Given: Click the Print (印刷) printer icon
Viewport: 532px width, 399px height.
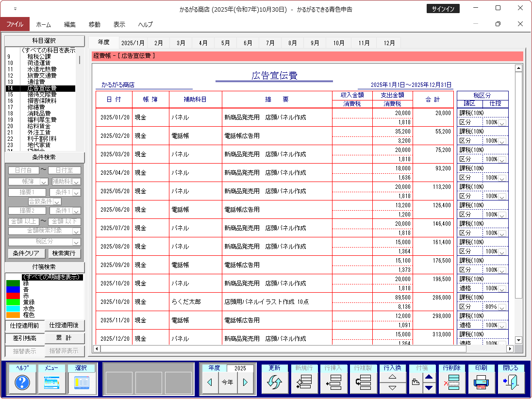Looking at the screenshot, I should (x=481, y=383).
